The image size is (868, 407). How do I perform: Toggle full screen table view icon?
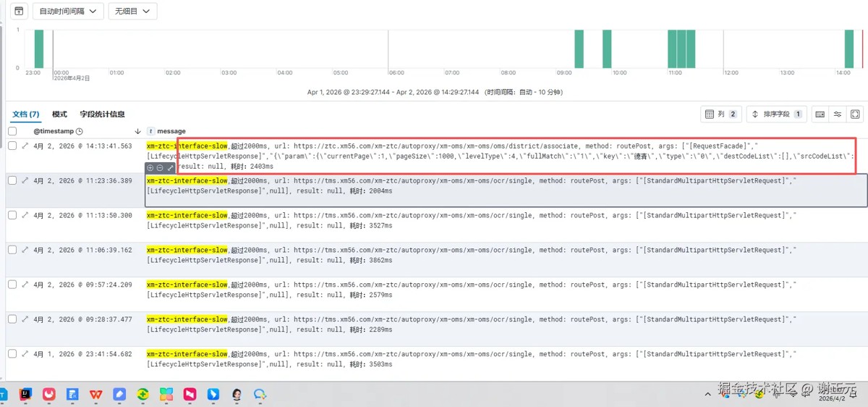(x=855, y=114)
